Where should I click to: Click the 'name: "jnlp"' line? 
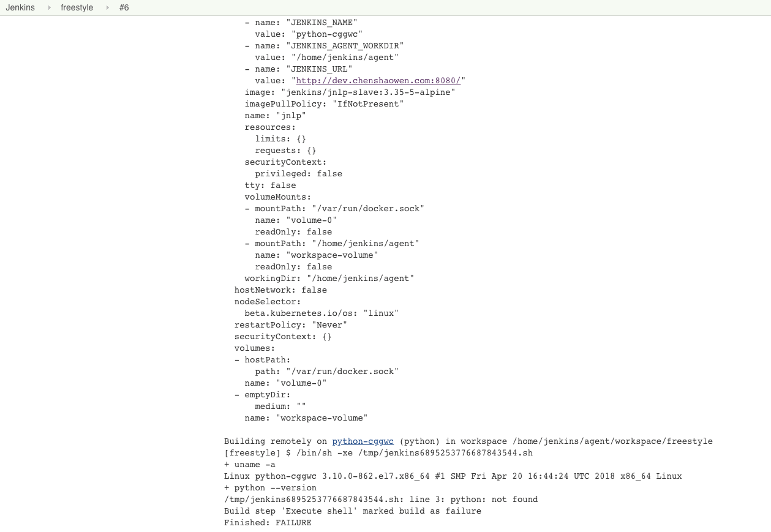click(275, 115)
